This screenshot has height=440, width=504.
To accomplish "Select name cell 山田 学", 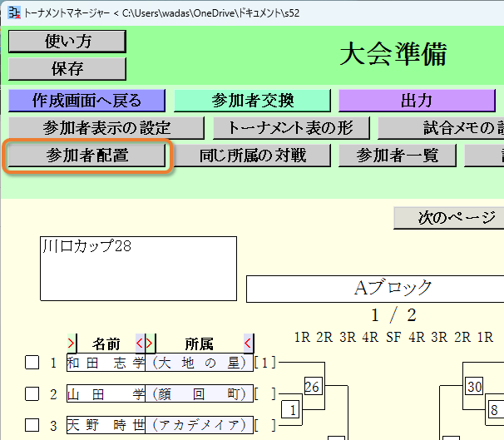I will [106, 393].
